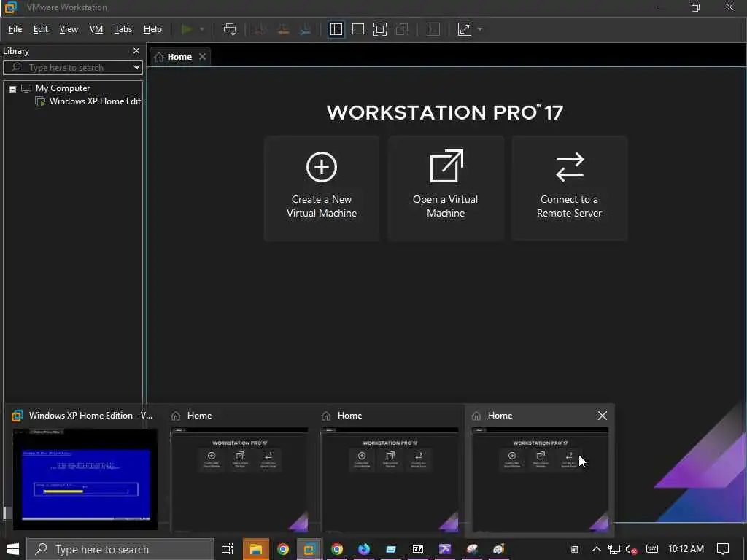747x560 pixels.
Task: Toggle the thumbnail bar view button
Action: pyautogui.click(x=358, y=29)
